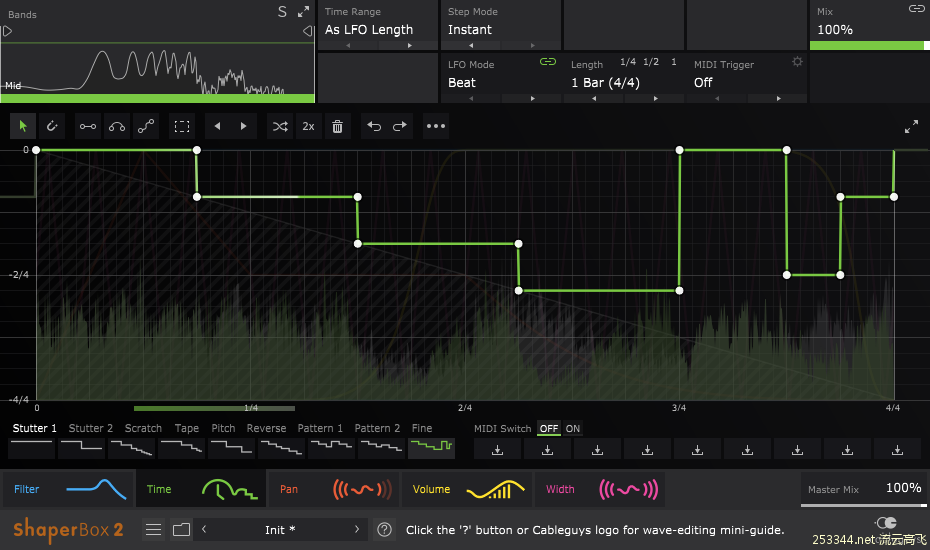Choose the arc curve segment tool
The height and width of the screenshot is (550, 930).
tap(117, 126)
